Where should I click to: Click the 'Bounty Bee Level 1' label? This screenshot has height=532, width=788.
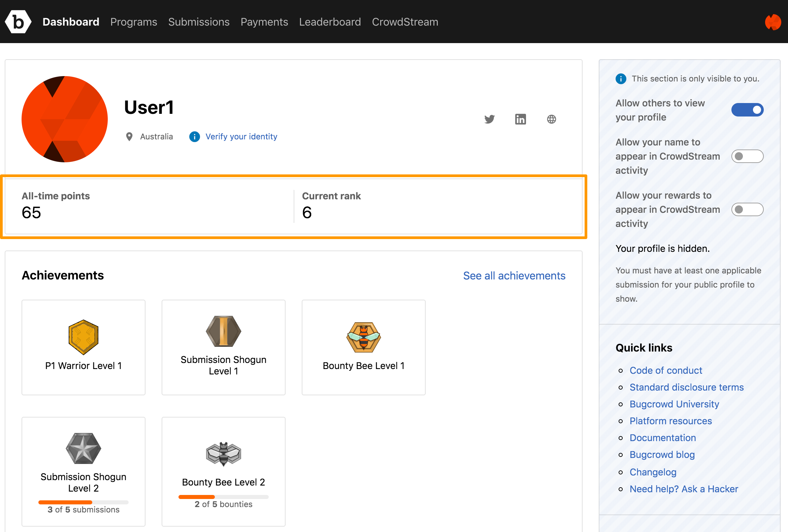[x=363, y=366]
